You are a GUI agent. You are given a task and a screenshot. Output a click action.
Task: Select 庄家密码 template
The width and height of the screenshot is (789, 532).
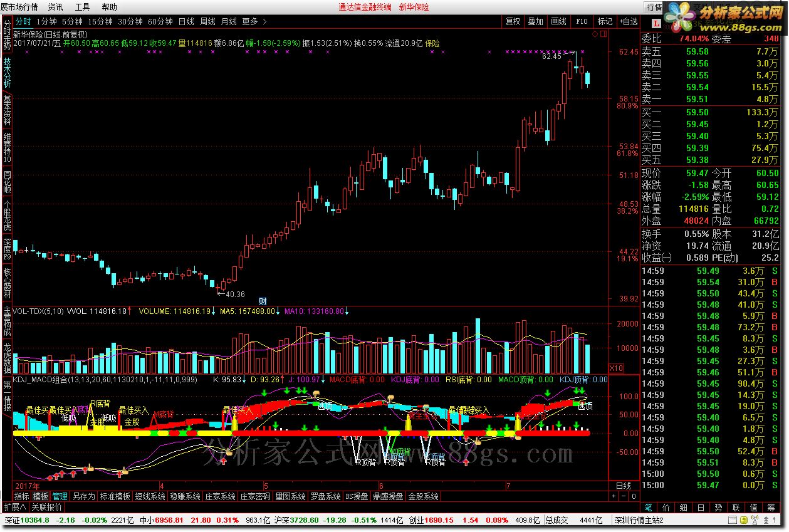255,496
